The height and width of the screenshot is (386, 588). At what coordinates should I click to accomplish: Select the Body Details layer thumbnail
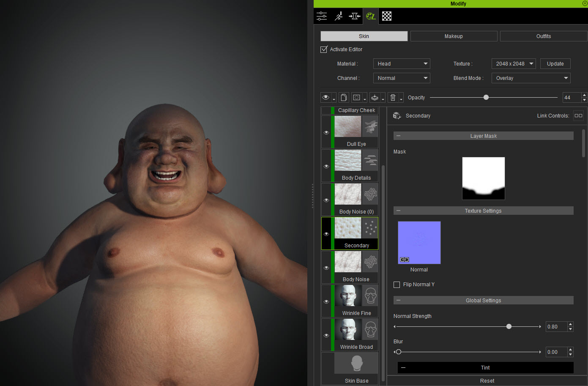coord(348,160)
